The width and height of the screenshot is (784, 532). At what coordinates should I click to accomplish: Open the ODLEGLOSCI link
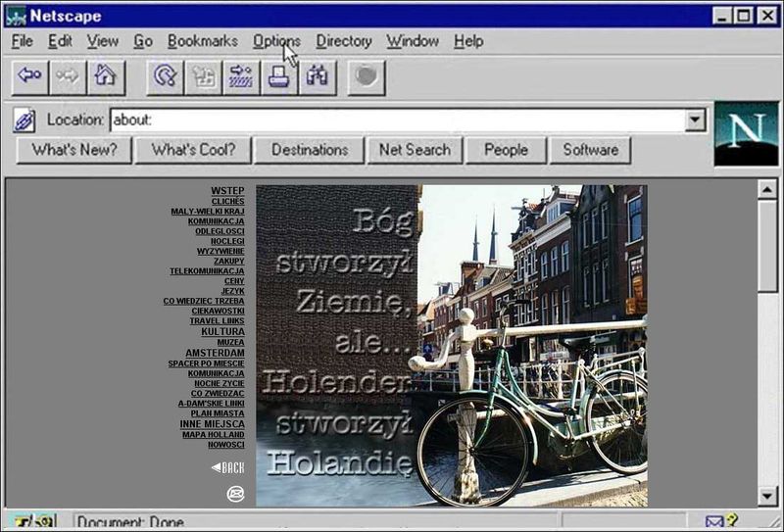point(220,231)
